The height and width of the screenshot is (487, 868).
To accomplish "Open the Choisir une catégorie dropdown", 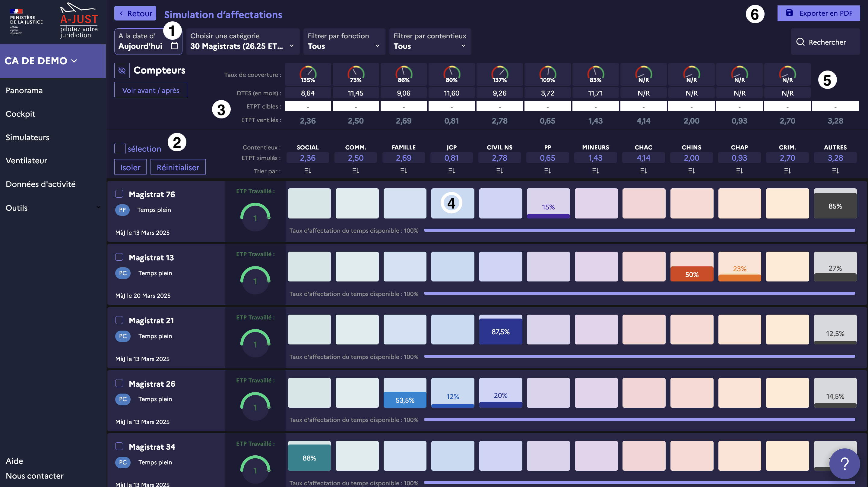I will click(x=242, y=41).
